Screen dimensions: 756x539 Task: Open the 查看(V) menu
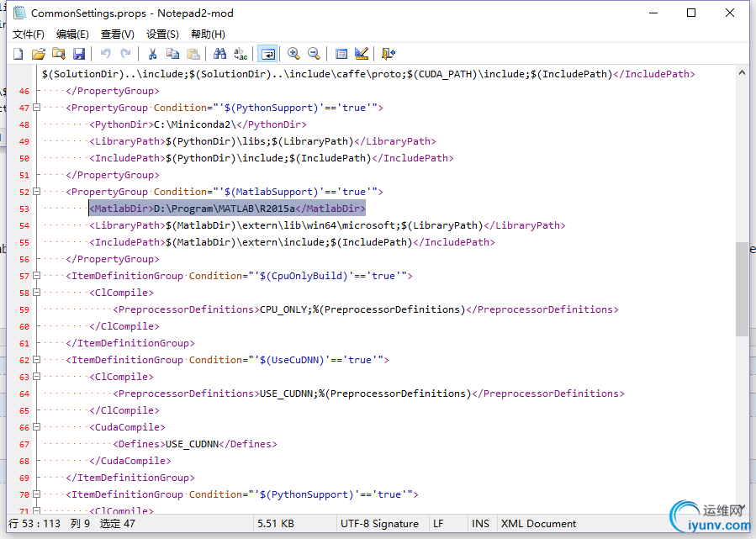click(117, 34)
